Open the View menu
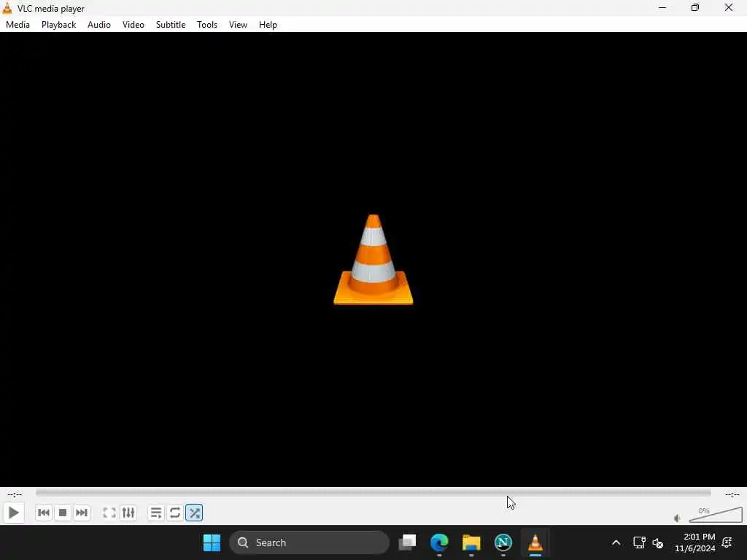This screenshot has width=747, height=560. coord(239,25)
